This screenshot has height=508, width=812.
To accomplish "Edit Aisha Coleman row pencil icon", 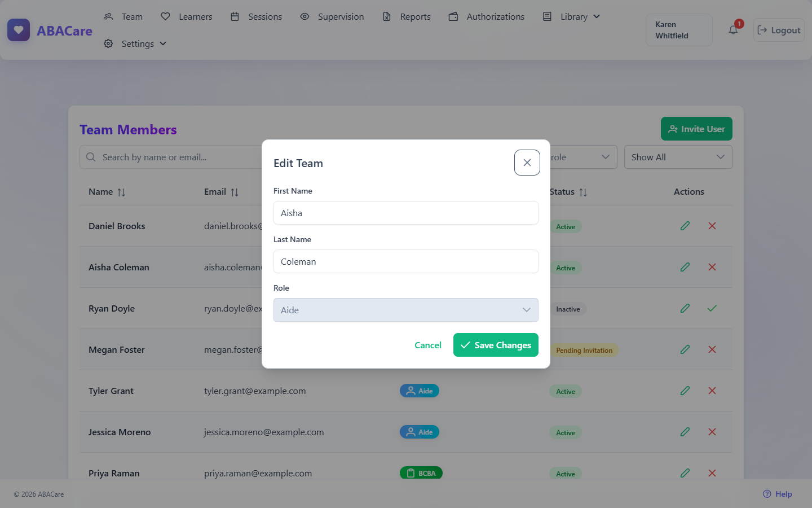I will pyautogui.click(x=685, y=267).
